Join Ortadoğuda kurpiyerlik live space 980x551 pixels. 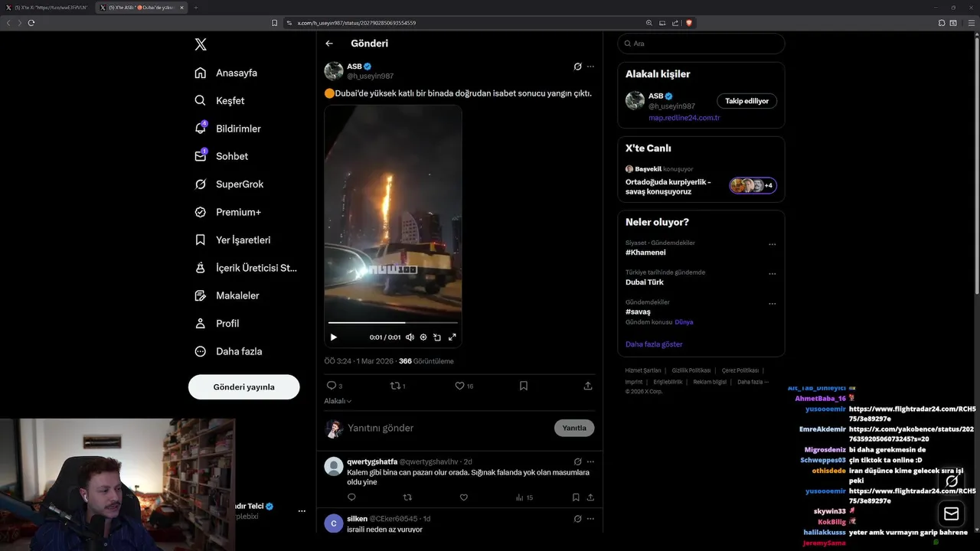[701, 181]
